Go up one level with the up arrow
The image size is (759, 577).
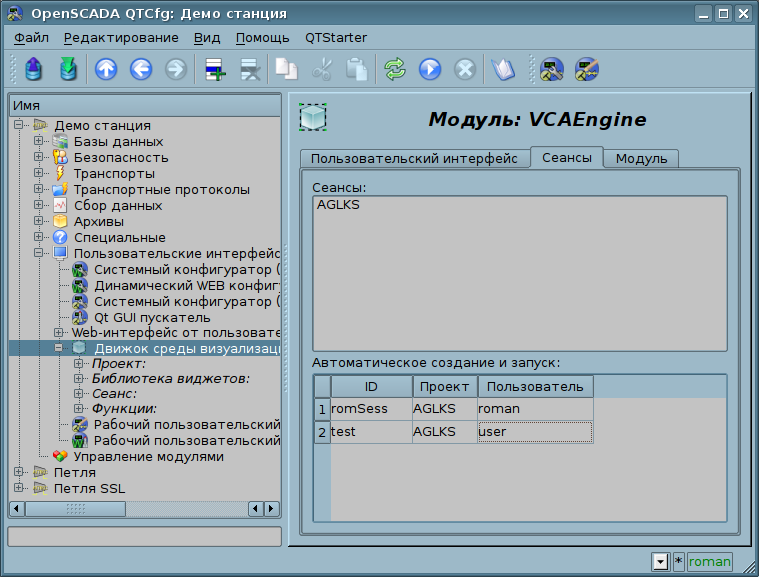pos(106,69)
